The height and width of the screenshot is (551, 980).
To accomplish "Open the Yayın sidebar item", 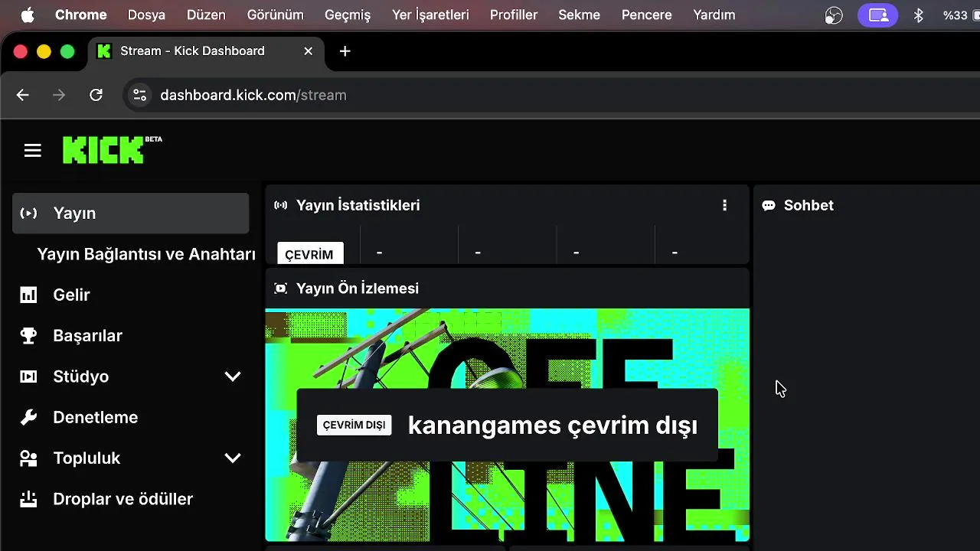I will click(x=131, y=213).
